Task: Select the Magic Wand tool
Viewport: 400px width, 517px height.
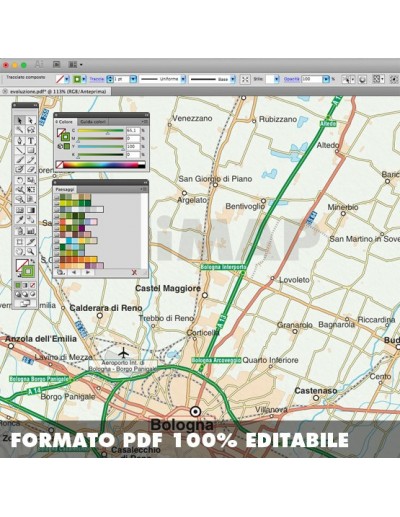Action: [20, 130]
